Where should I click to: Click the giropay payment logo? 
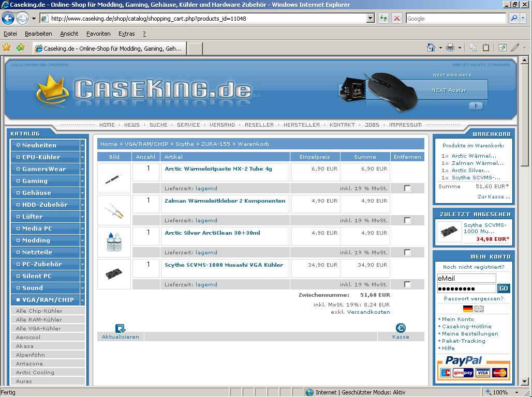pyautogui.click(x=464, y=373)
